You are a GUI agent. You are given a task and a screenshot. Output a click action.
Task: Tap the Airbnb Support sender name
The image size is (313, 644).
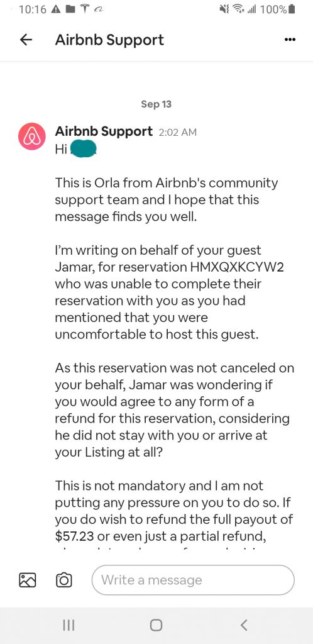pos(104,131)
